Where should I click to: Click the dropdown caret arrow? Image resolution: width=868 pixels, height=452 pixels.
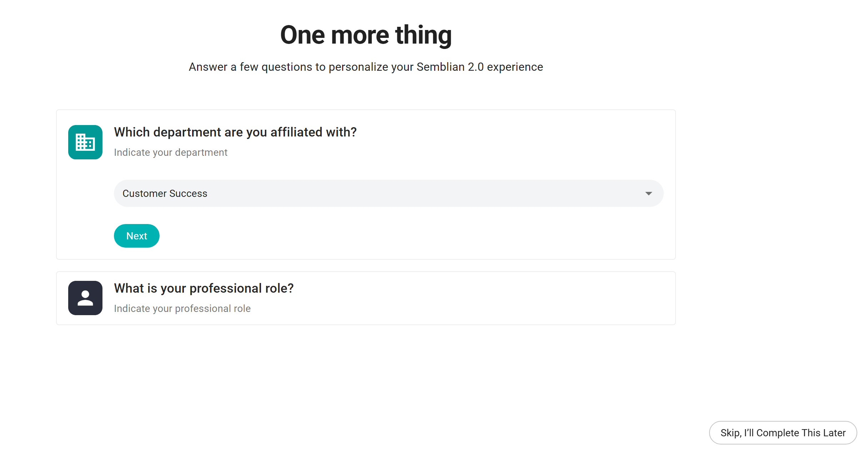click(648, 193)
